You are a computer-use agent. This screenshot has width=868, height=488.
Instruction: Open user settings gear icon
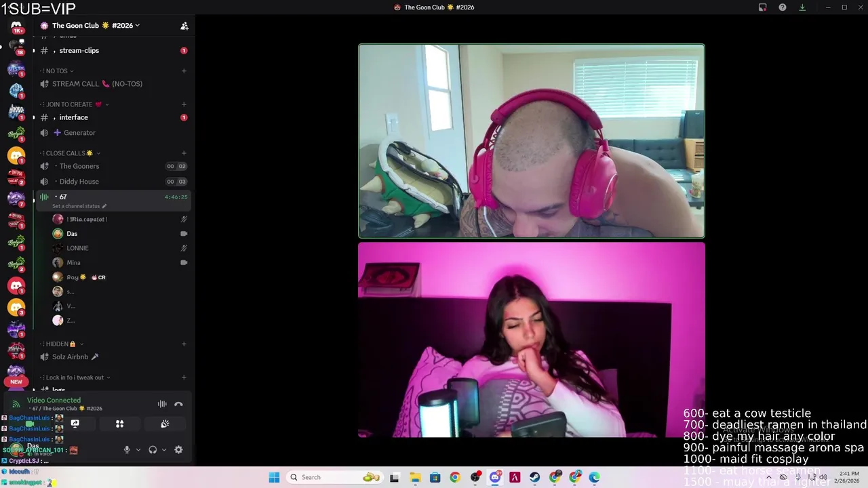tap(178, 449)
